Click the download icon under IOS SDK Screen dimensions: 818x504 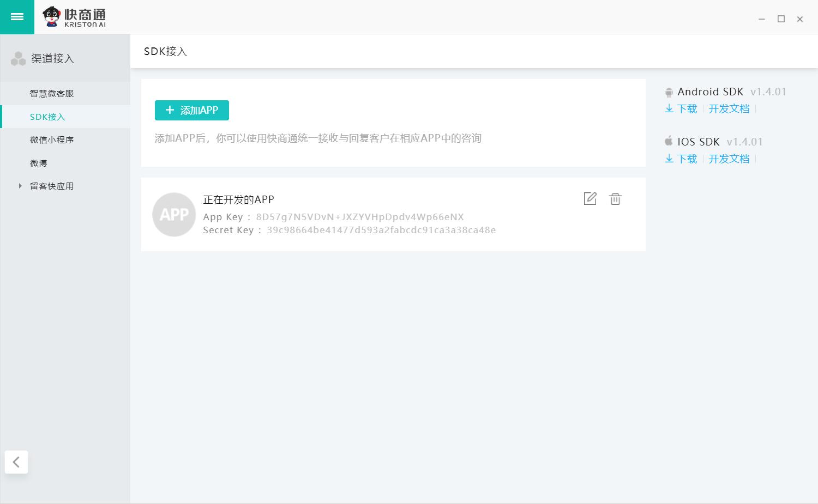[x=669, y=159]
